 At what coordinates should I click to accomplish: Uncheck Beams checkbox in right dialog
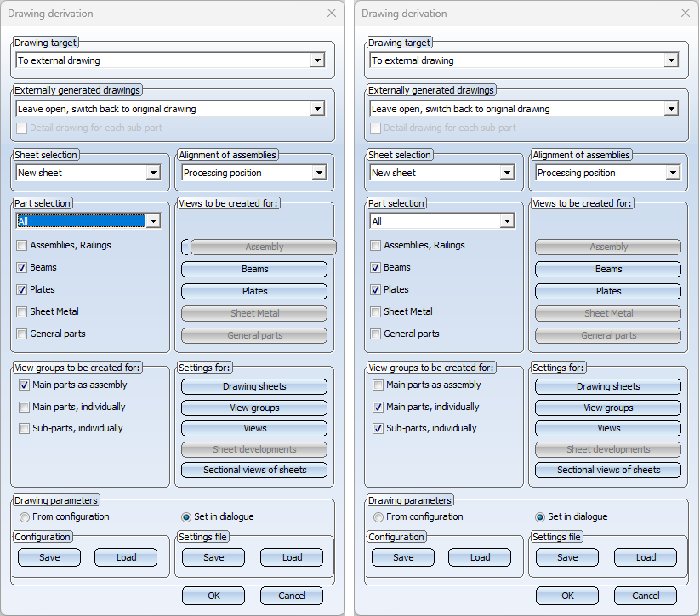[375, 267]
